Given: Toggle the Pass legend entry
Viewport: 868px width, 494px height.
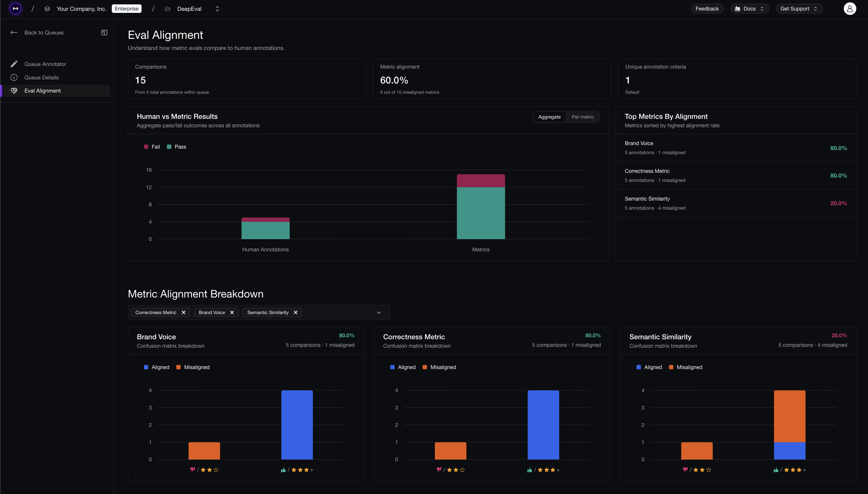Looking at the screenshot, I should click(x=176, y=147).
